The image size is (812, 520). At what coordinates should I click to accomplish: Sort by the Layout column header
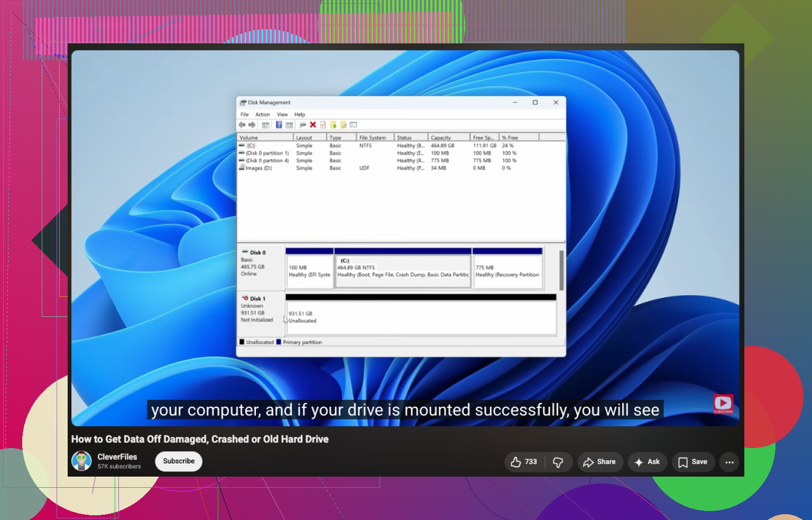pyautogui.click(x=310, y=138)
